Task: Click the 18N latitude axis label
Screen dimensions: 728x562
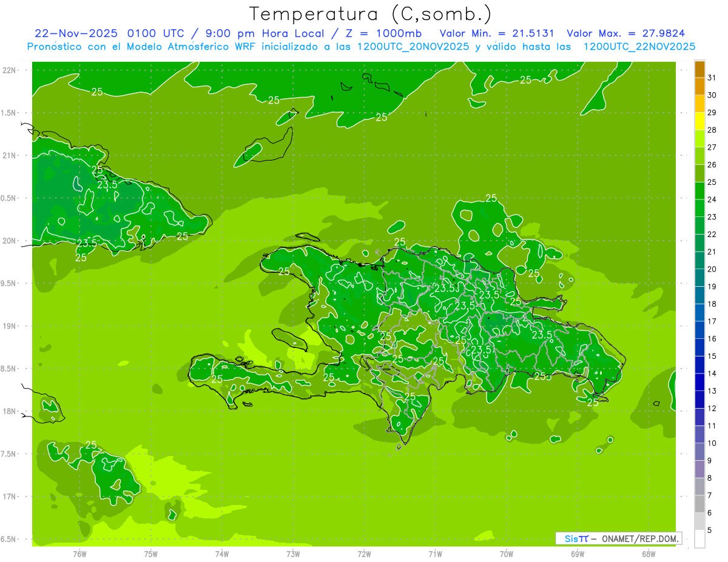Action: (x=10, y=411)
